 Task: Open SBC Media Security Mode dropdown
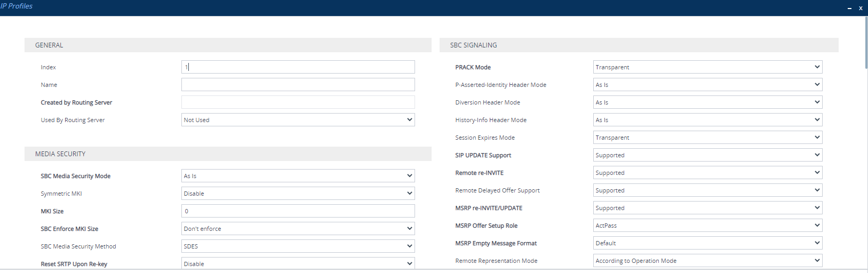tap(298, 176)
